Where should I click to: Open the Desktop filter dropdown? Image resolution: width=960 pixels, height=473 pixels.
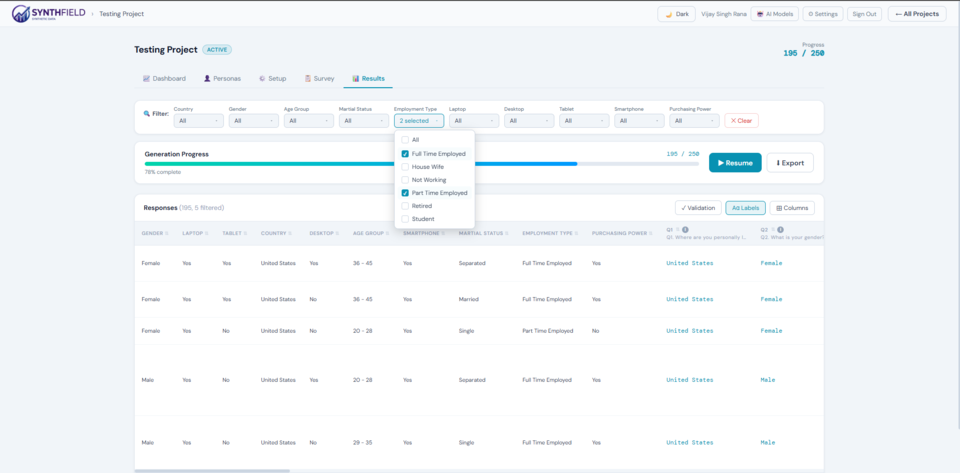(x=529, y=121)
